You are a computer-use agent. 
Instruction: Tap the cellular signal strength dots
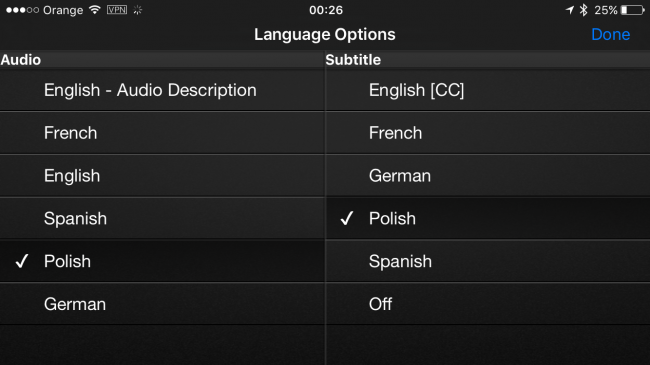(22, 10)
